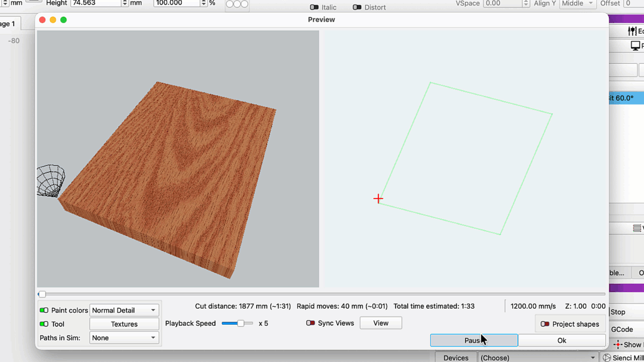Screen dimensions: 644x362
Task: Click the monitor icon in the main window
Action: click(635, 46)
